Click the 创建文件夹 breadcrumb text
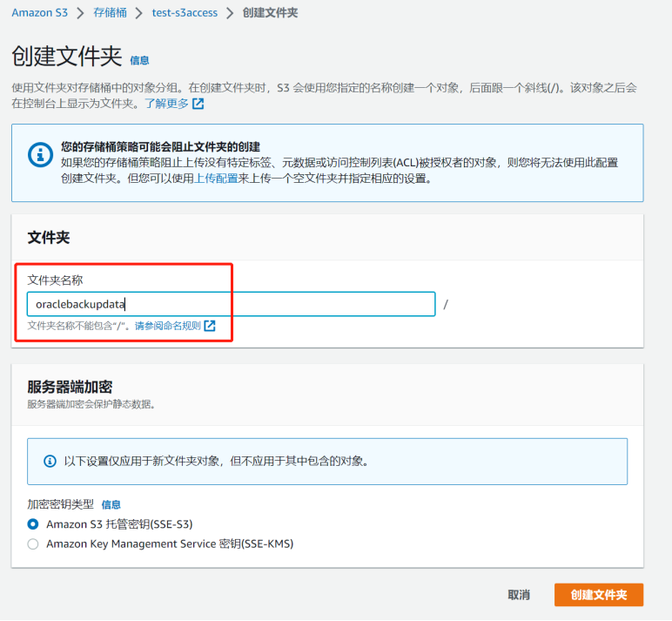 pyautogui.click(x=270, y=13)
